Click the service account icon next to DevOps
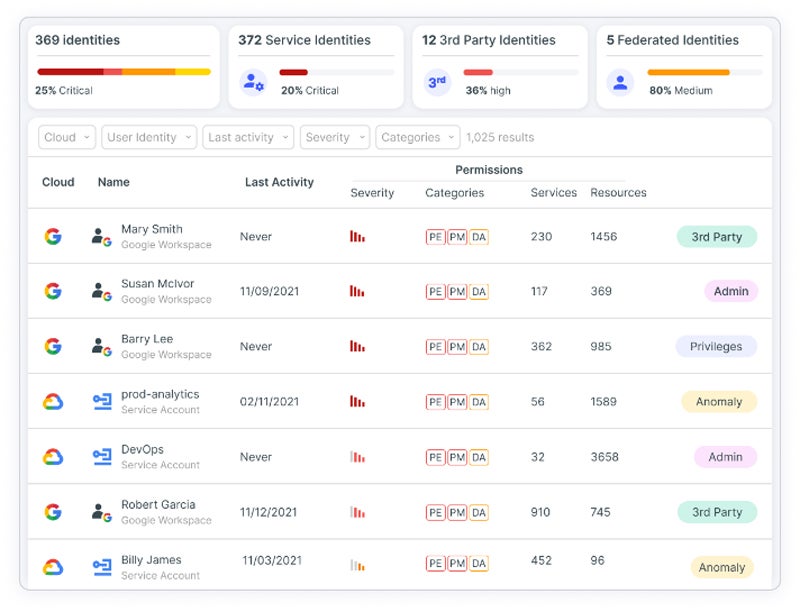This screenshot has width=800, height=612. click(x=101, y=457)
